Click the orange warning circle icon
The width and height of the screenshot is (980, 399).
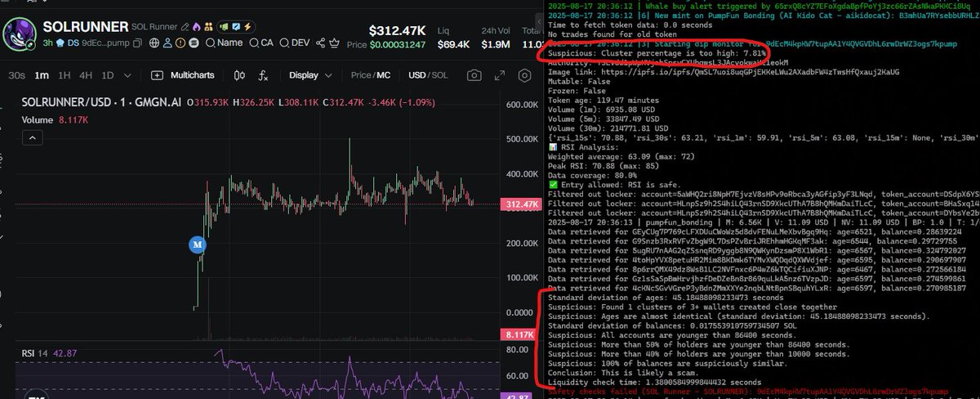(x=180, y=43)
